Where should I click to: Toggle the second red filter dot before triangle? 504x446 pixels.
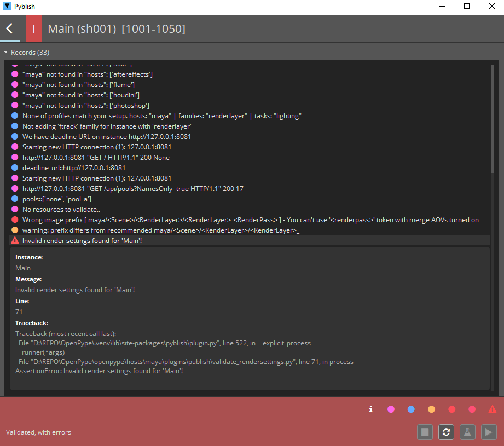coord(472,409)
